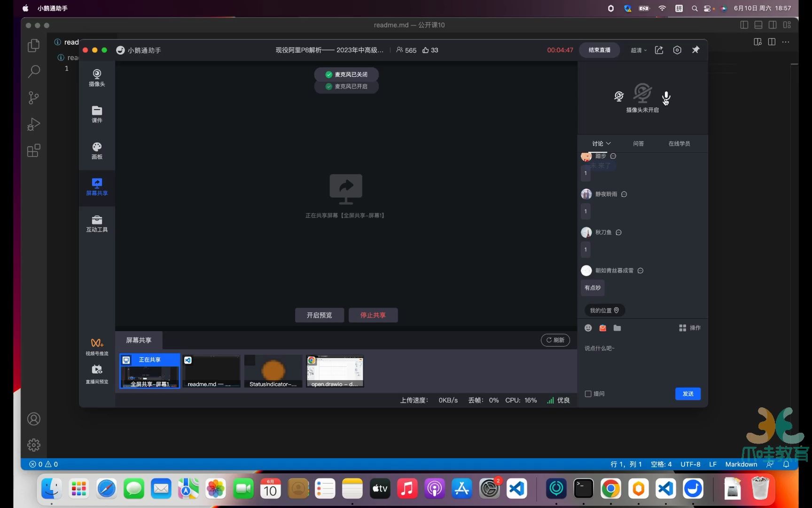The width and height of the screenshot is (812, 508).
Task: Open 直播间预览 live room preview
Action: [x=97, y=374]
